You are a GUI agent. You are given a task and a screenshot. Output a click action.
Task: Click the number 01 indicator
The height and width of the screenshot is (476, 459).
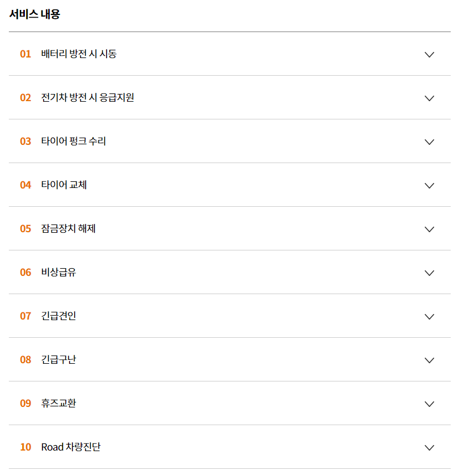[x=25, y=55]
